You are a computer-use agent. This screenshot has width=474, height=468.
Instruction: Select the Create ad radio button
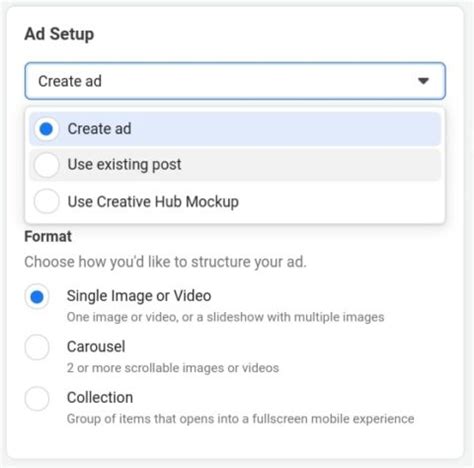click(46, 129)
